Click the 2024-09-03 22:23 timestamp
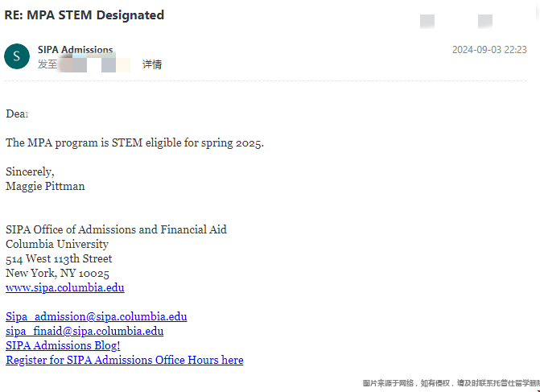Viewport: 540px width, 392px height. coord(489,50)
